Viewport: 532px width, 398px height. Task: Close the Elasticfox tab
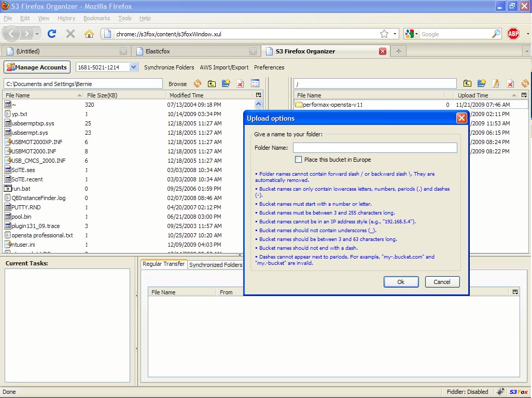pos(253,51)
